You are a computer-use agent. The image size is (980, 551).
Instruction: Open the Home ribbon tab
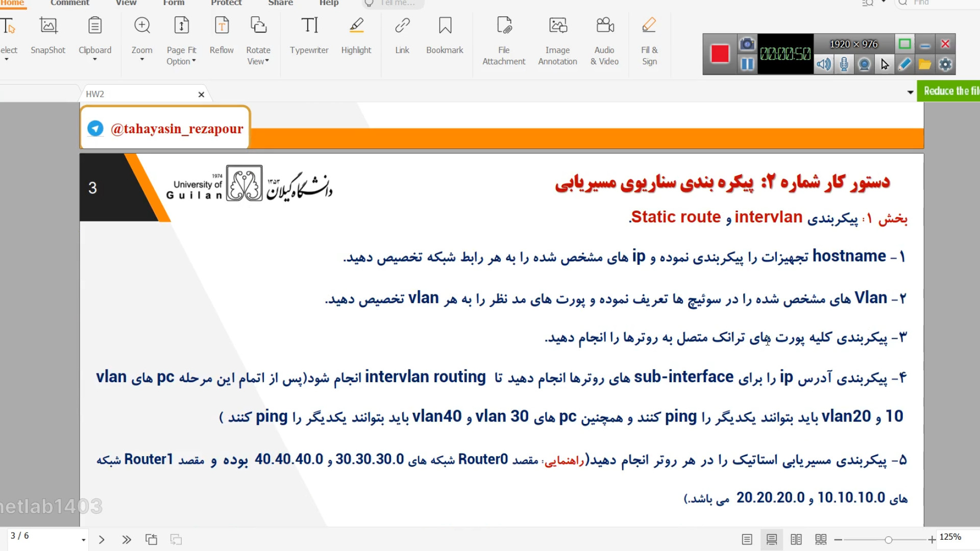tap(12, 3)
